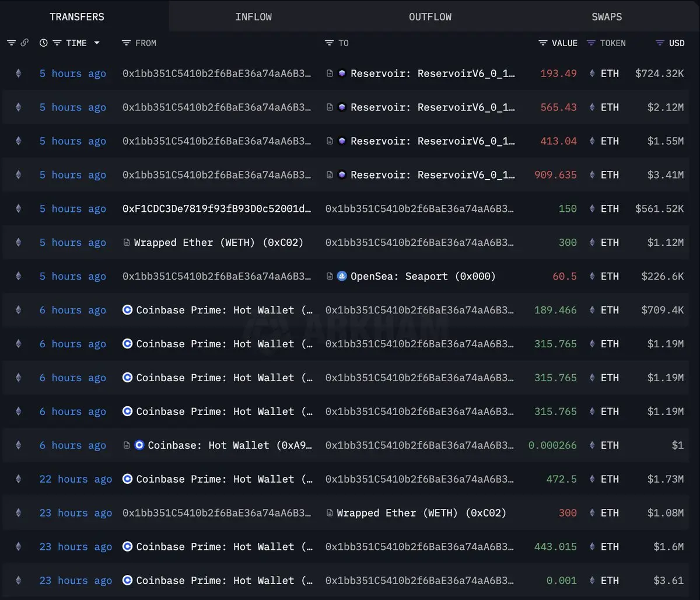Open the FROM column filter
The image size is (700, 600).
coord(126,43)
